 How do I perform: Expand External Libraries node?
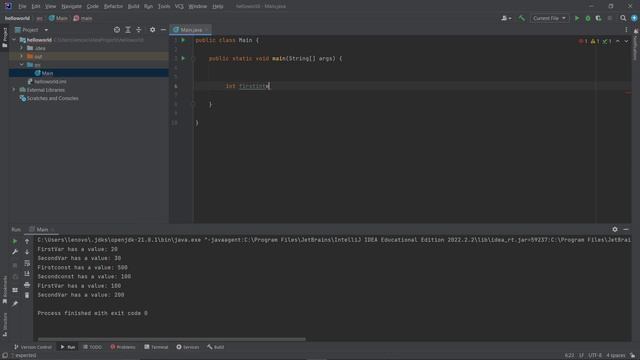point(14,90)
